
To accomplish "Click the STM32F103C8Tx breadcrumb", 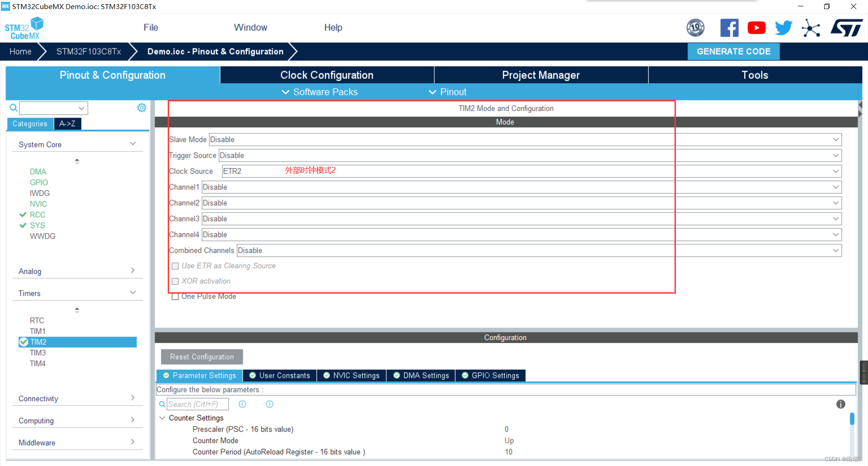I will tap(89, 52).
